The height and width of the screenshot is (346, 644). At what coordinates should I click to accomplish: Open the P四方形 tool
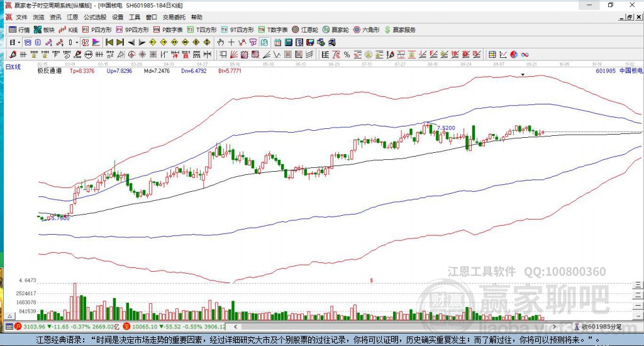[97, 30]
